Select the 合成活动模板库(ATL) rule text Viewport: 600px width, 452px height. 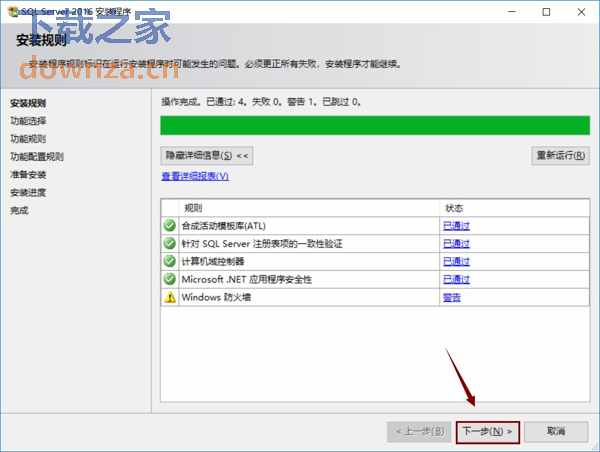[x=223, y=226]
